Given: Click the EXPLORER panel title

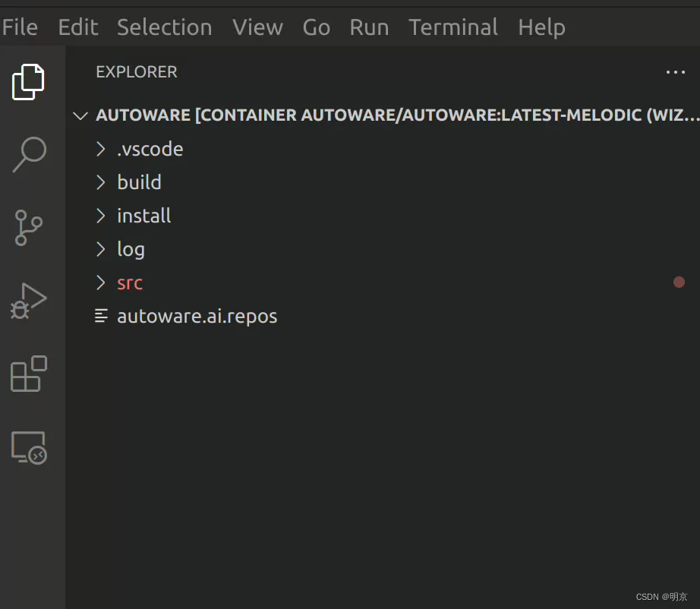Looking at the screenshot, I should click(x=137, y=72).
